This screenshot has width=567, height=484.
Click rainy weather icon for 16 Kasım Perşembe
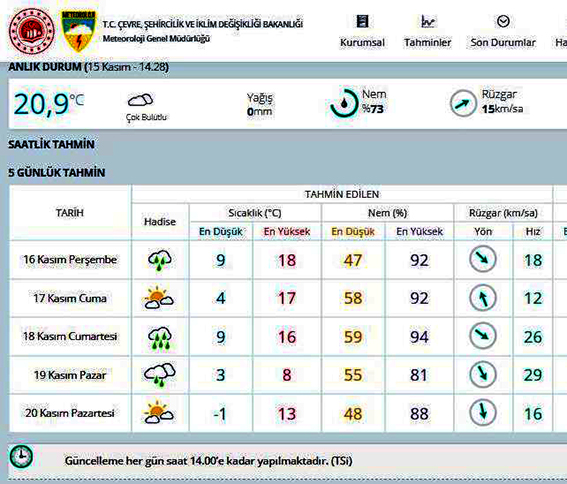160,260
